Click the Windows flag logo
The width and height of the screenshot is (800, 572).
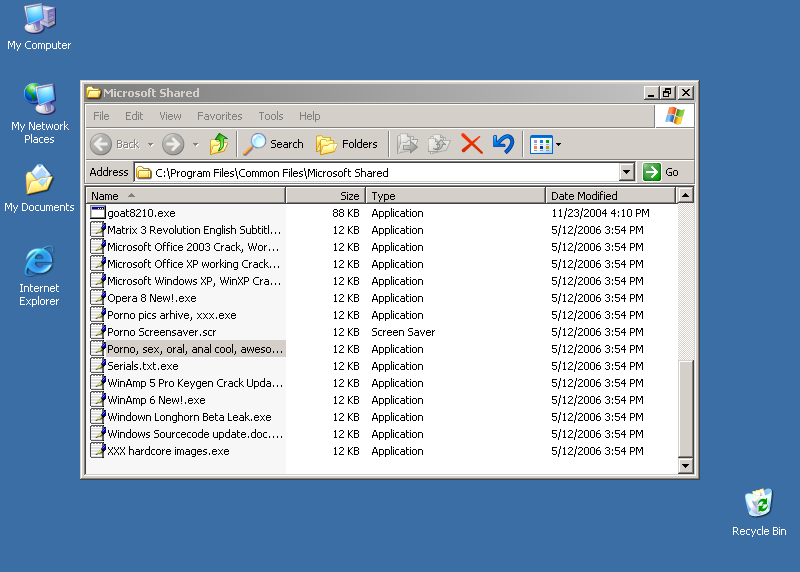[x=674, y=116]
